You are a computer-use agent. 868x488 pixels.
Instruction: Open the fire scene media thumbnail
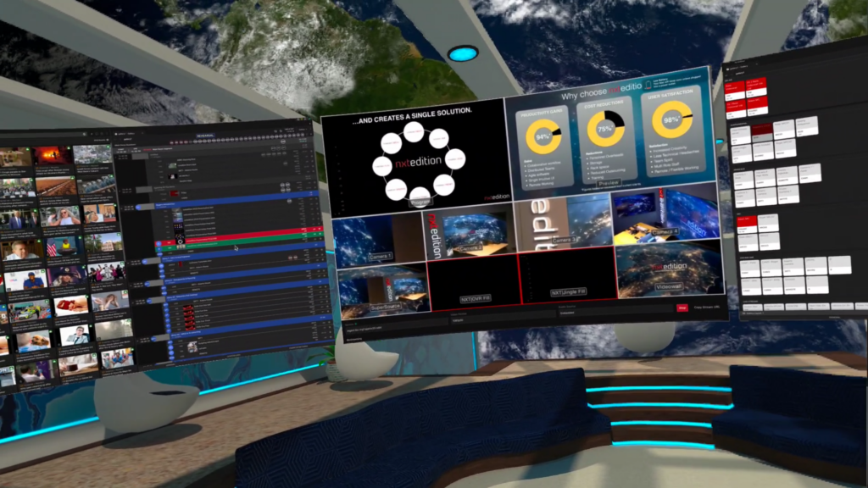pyautogui.click(x=53, y=157)
